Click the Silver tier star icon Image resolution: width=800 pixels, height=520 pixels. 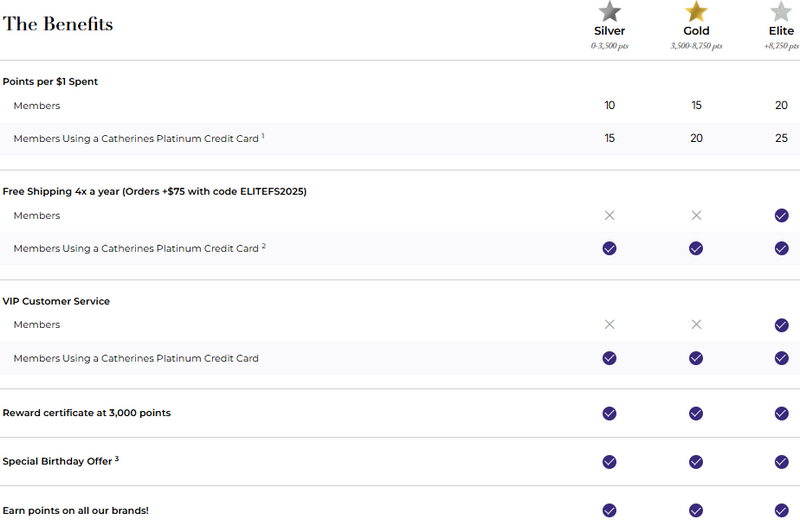(x=609, y=12)
